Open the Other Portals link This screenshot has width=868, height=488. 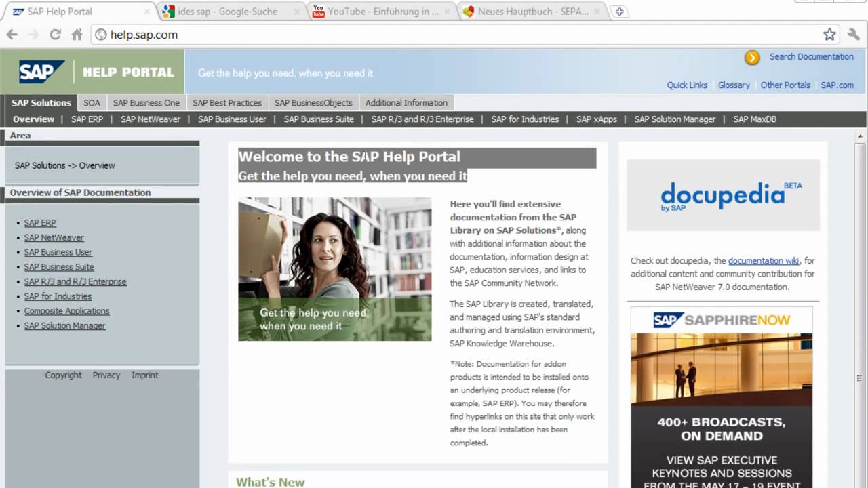coord(785,85)
